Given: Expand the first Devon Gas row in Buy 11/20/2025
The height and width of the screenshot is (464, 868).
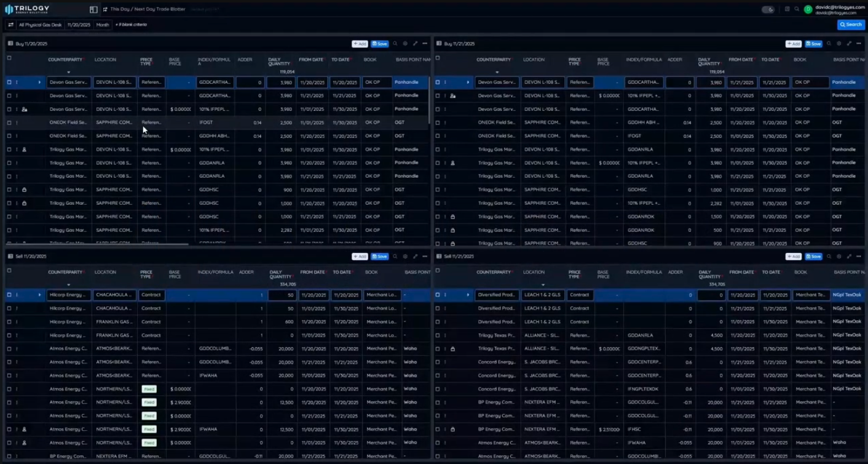Looking at the screenshot, I should (x=39, y=82).
